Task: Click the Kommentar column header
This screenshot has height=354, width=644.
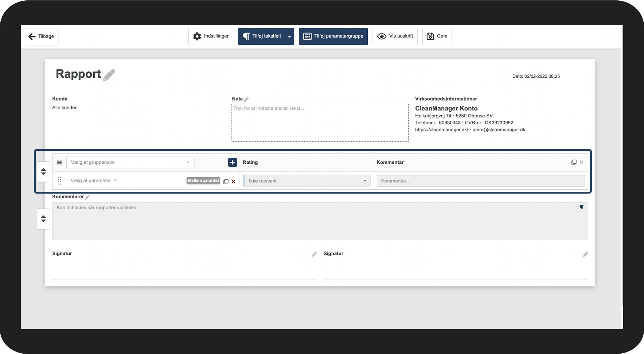Action: 390,162
